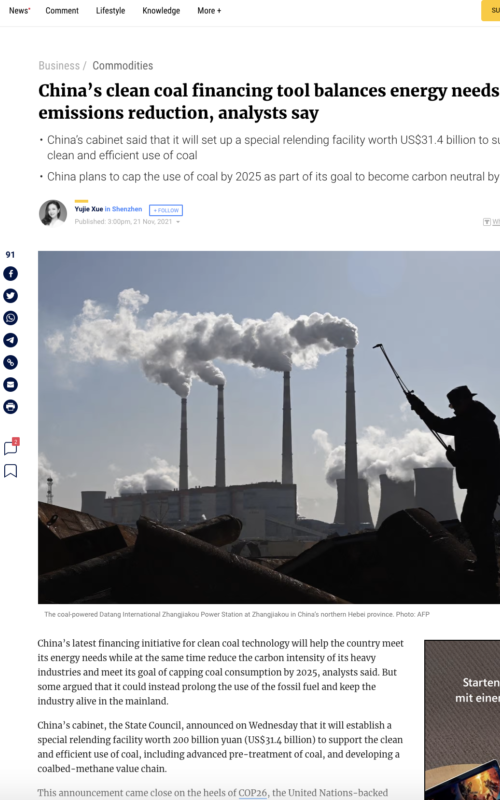Open the Knowledge menu item
Screen dimensions: 500x800
pyautogui.click(x=161, y=11)
